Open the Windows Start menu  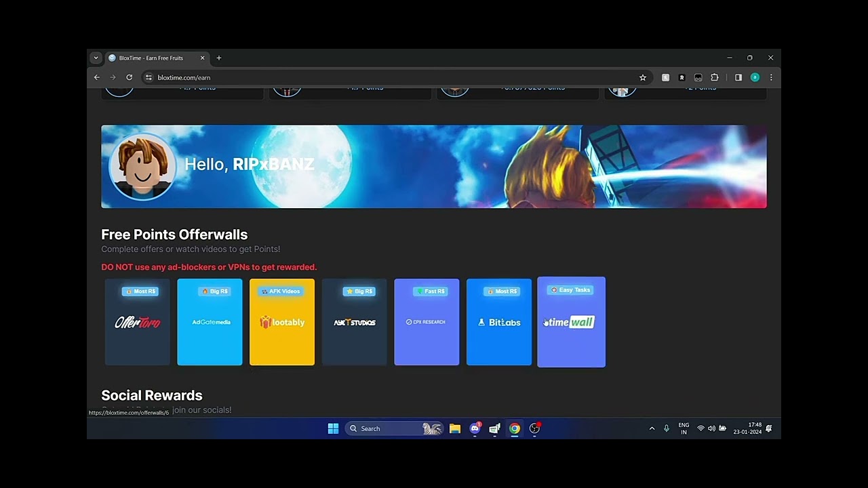[x=333, y=428]
